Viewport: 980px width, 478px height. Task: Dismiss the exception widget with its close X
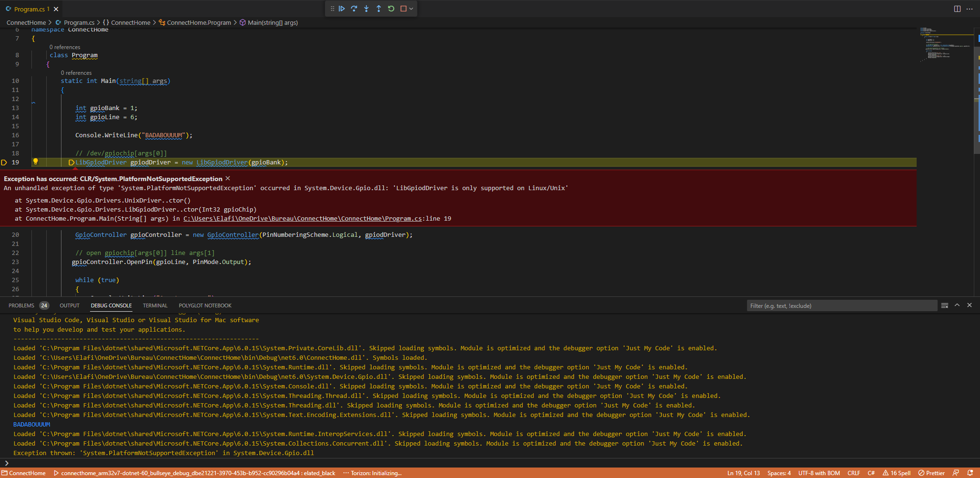[228, 178]
